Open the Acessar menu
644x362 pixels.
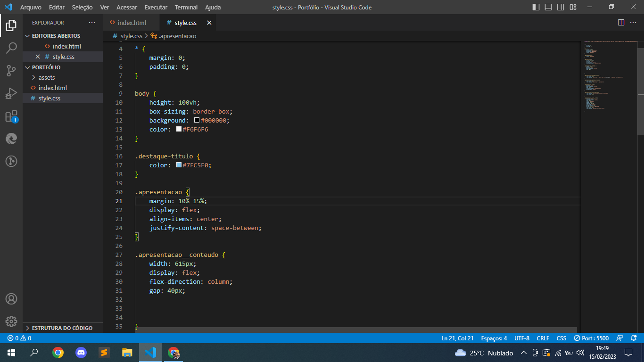[127, 7]
